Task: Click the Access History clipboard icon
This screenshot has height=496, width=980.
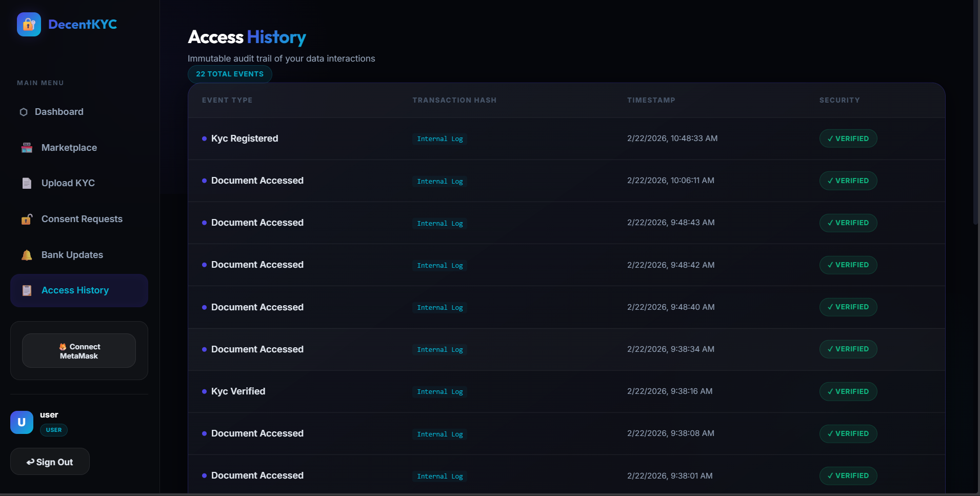Action: coord(27,290)
